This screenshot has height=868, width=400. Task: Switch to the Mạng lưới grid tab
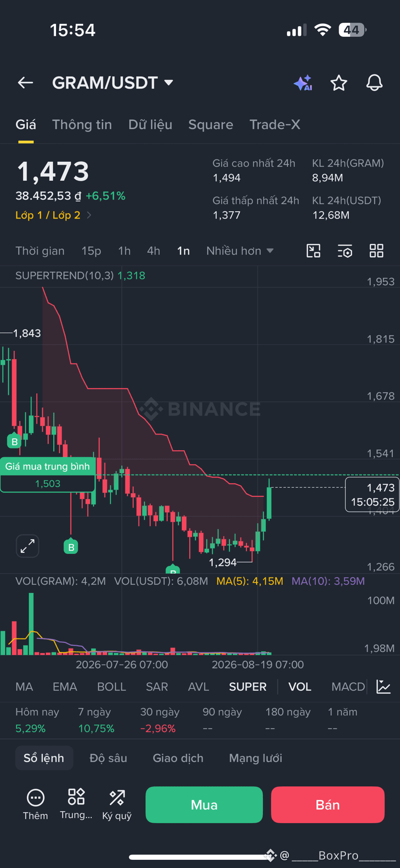click(x=256, y=758)
